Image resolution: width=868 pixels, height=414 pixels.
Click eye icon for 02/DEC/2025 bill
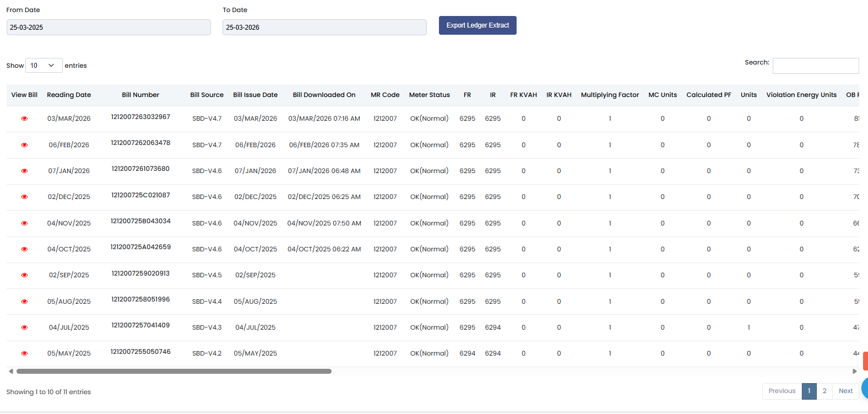pyautogui.click(x=24, y=197)
